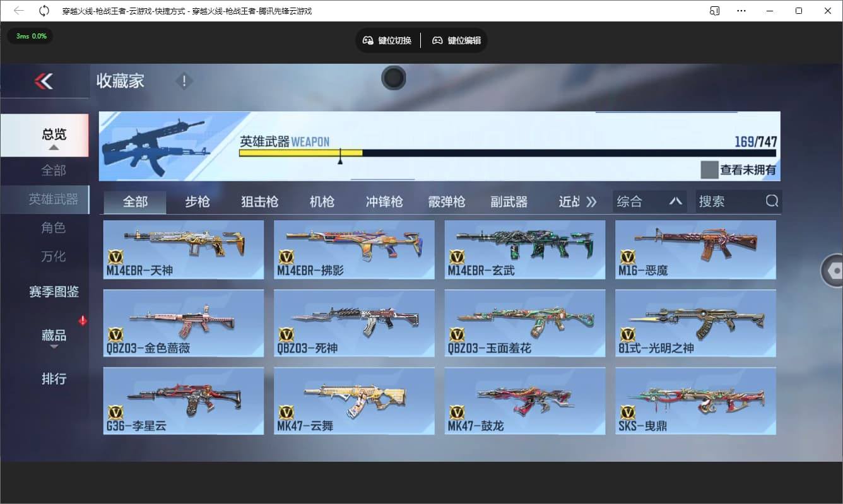This screenshot has height=504, width=843.
Task: Open the floating handle on right screen edge
Action: 834,270
